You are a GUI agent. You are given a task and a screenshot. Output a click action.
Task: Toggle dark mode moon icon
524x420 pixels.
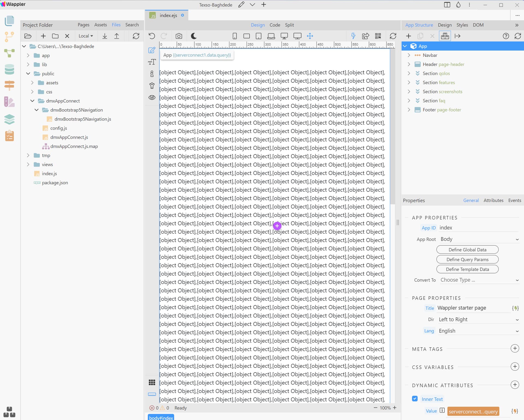(x=193, y=36)
